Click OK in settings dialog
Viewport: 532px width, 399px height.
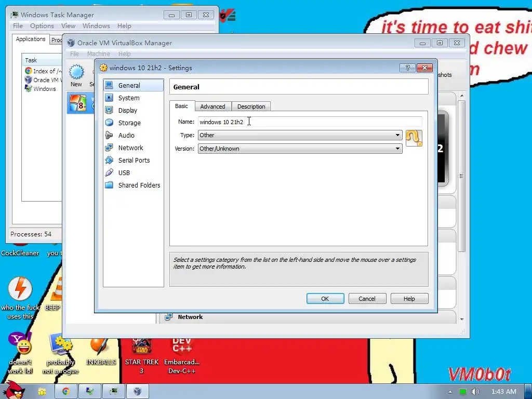point(325,299)
